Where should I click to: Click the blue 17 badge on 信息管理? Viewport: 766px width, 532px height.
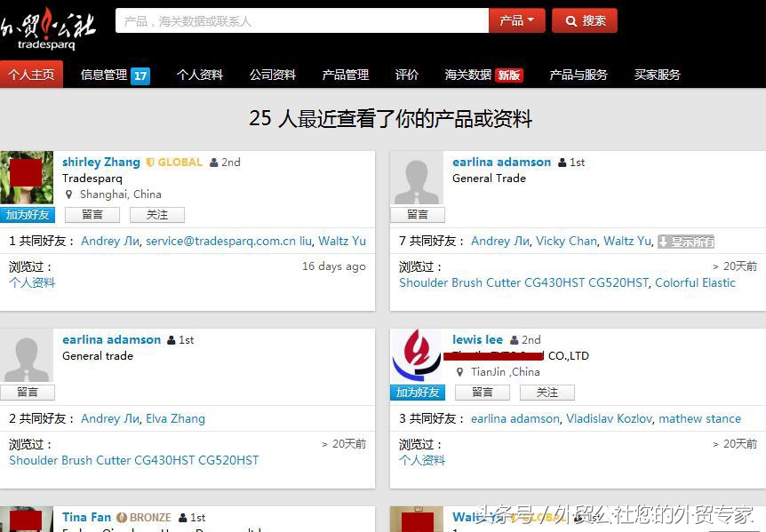(x=140, y=75)
